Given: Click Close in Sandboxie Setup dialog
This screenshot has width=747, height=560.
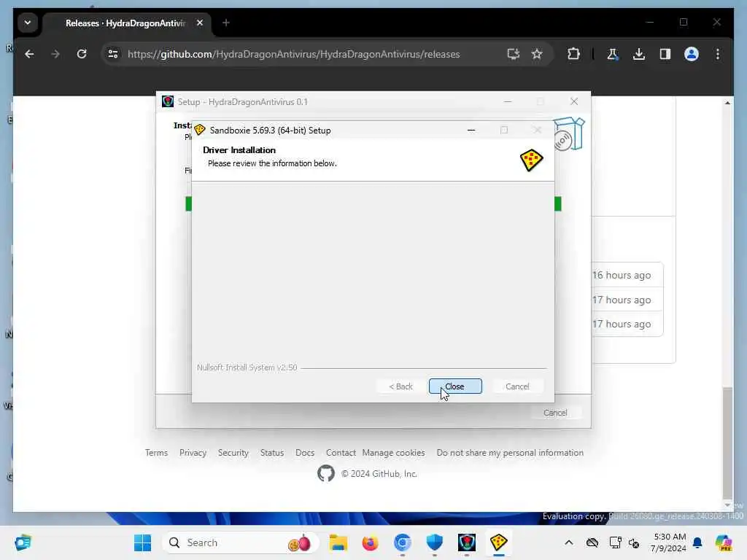Looking at the screenshot, I should [455, 386].
